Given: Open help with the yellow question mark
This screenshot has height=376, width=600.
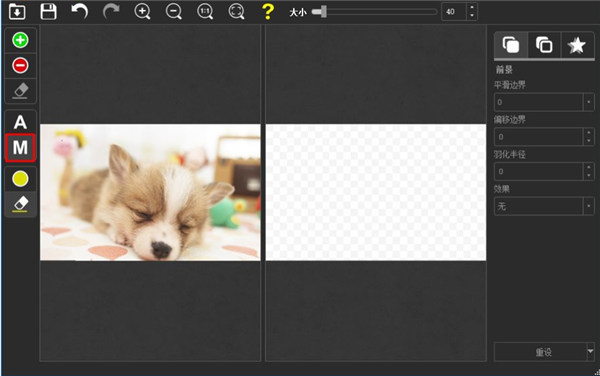Looking at the screenshot, I should coord(268,11).
